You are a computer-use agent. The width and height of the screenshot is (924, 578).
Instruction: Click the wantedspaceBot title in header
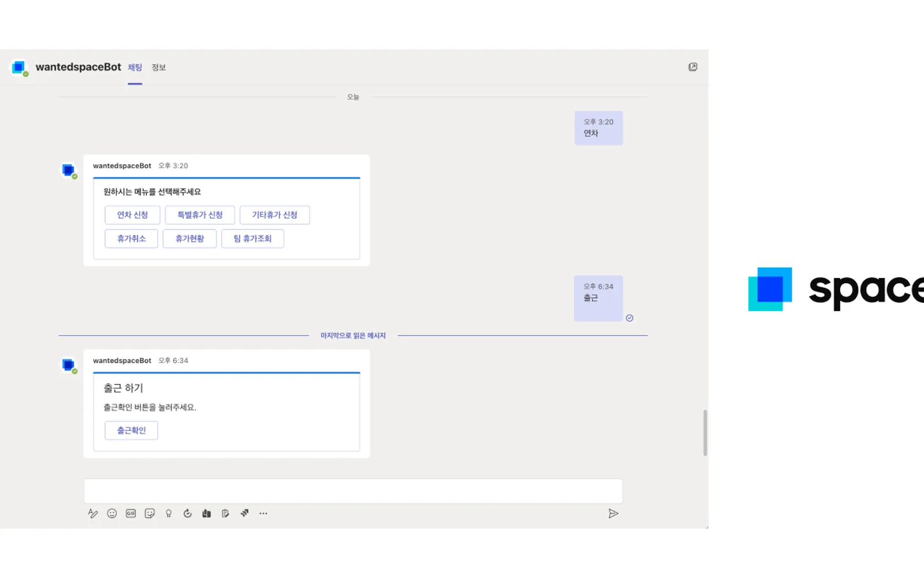coord(79,67)
